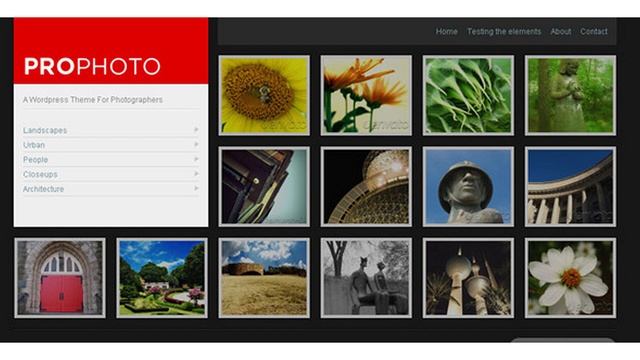Viewport: 640px width, 360px height.
Task: Open the towers at night thumbnail
Action: (468, 278)
